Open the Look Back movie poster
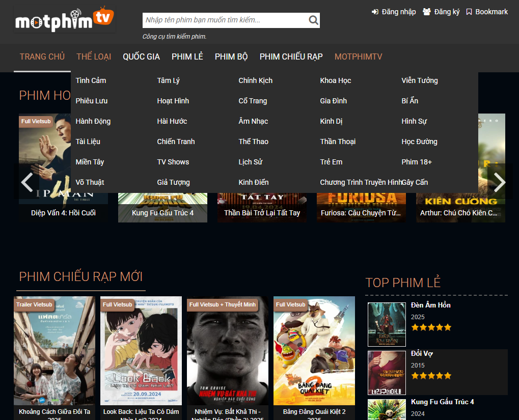The width and height of the screenshot is (519, 420). 141,351
